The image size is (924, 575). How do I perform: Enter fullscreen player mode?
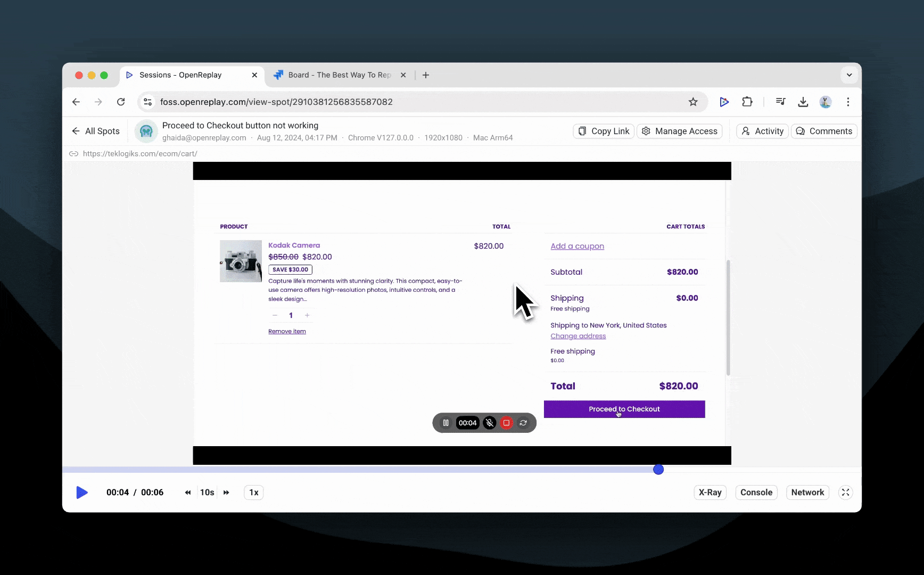[845, 492]
